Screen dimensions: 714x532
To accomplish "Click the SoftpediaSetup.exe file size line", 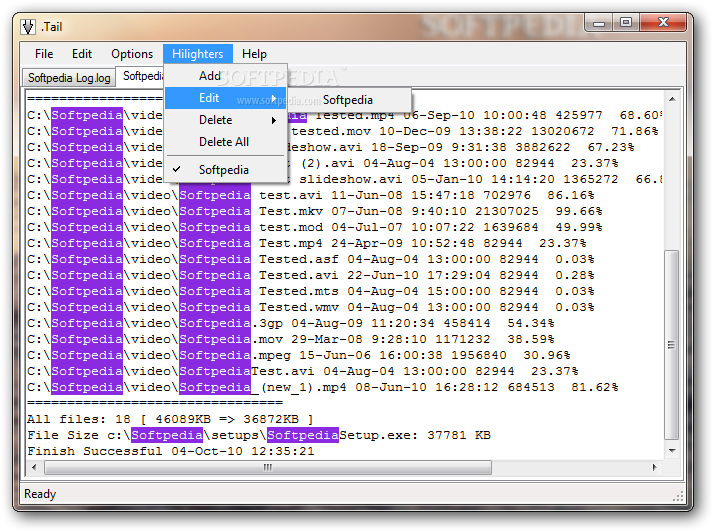I will (259, 435).
